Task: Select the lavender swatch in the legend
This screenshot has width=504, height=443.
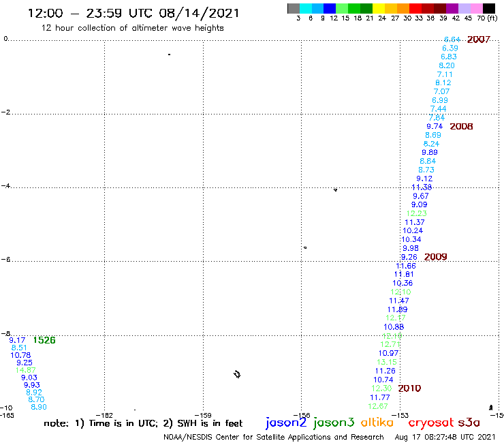Action: [x=464, y=8]
